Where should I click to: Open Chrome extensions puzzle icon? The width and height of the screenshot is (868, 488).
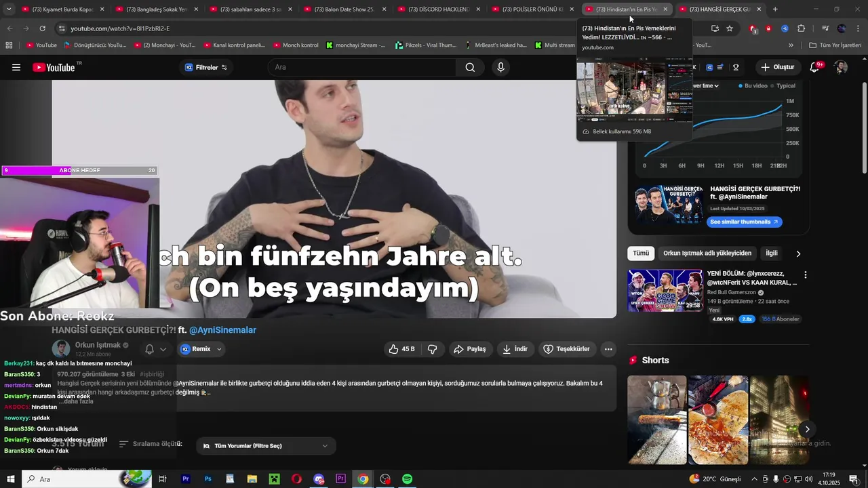tap(801, 28)
